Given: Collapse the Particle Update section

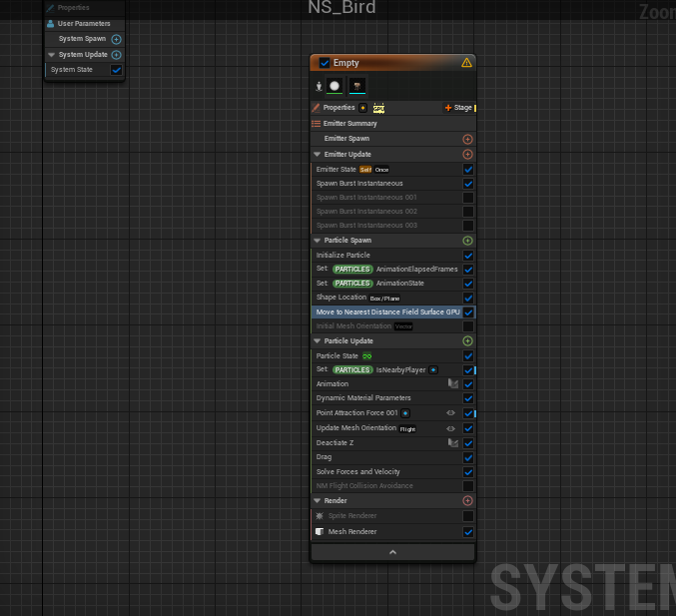Looking at the screenshot, I should (x=318, y=341).
